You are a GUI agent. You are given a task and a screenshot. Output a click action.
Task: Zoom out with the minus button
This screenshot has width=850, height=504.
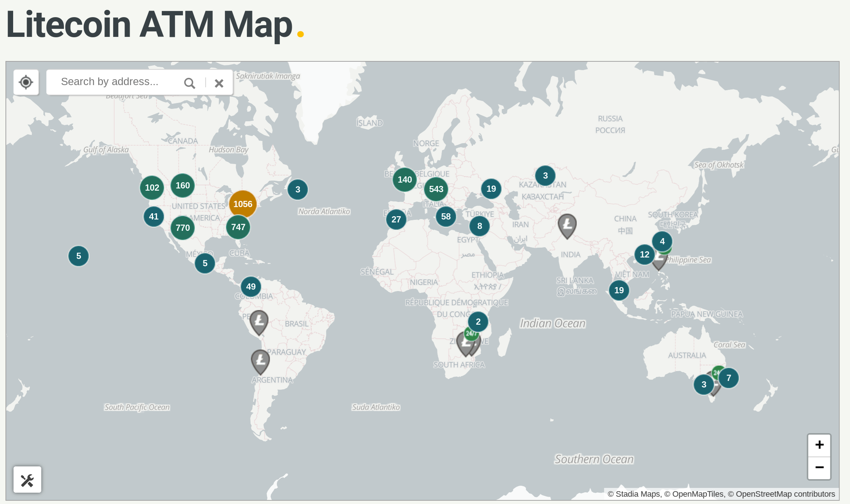pos(819,468)
